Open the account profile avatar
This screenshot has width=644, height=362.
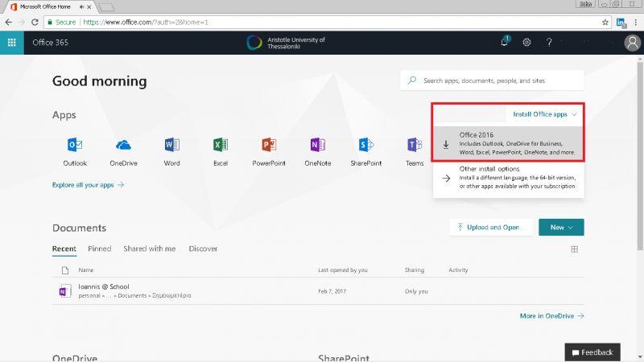[633, 43]
